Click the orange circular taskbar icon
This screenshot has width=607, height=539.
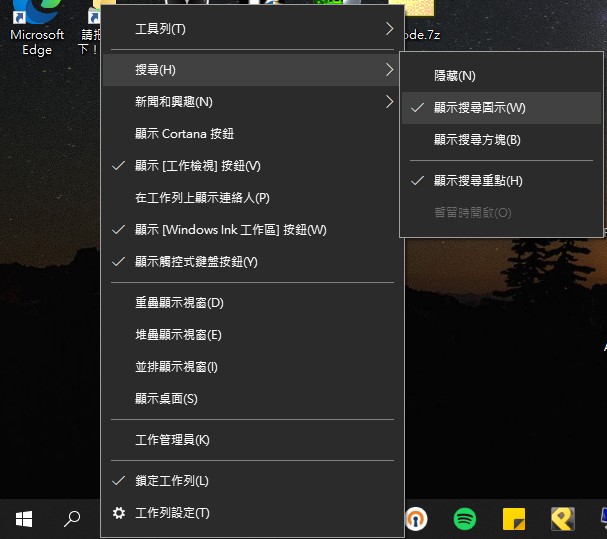click(x=416, y=518)
